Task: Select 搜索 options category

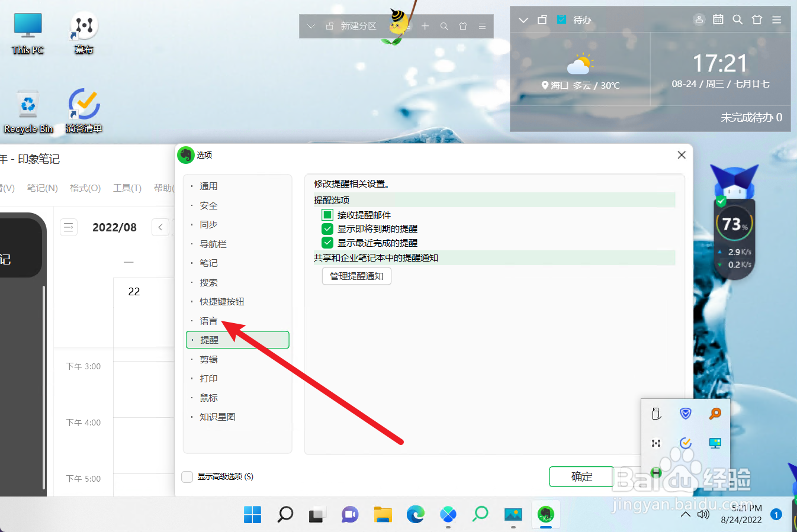Action: coord(237,282)
